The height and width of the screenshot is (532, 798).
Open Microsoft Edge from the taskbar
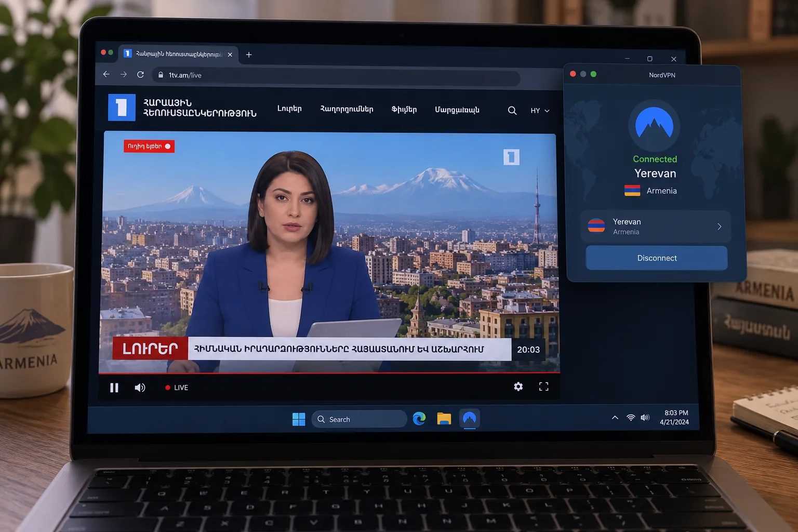(x=419, y=418)
